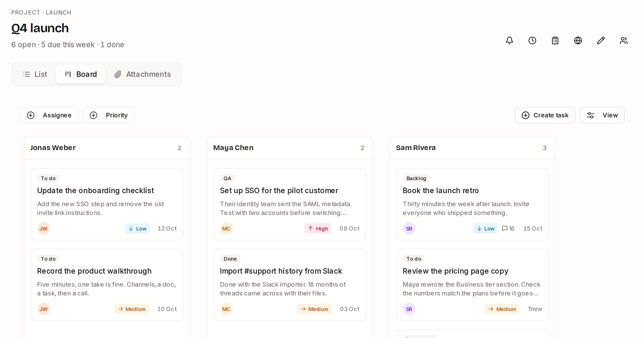Open the Attachments tab
This screenshot has width=644, height=338.
click(x=142, y=74)
